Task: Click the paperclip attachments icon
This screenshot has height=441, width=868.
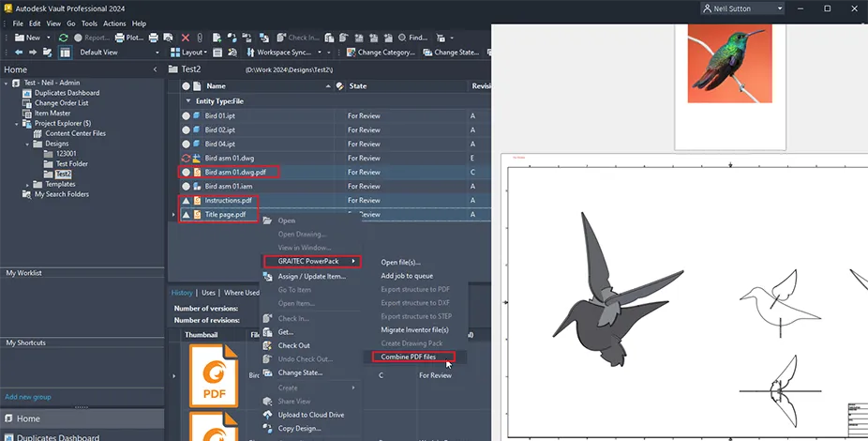Action: click(x=200, y=38)
